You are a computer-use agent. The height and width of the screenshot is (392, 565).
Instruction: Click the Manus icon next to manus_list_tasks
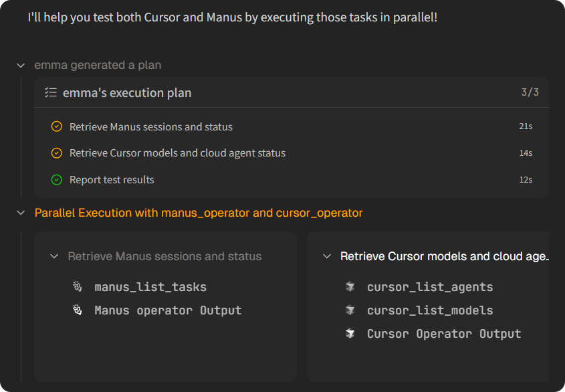click(x=77, y=287)
